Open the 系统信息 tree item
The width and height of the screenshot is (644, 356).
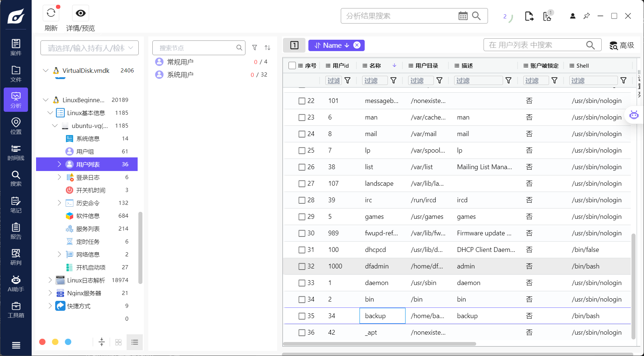click(x=88, y=138)
